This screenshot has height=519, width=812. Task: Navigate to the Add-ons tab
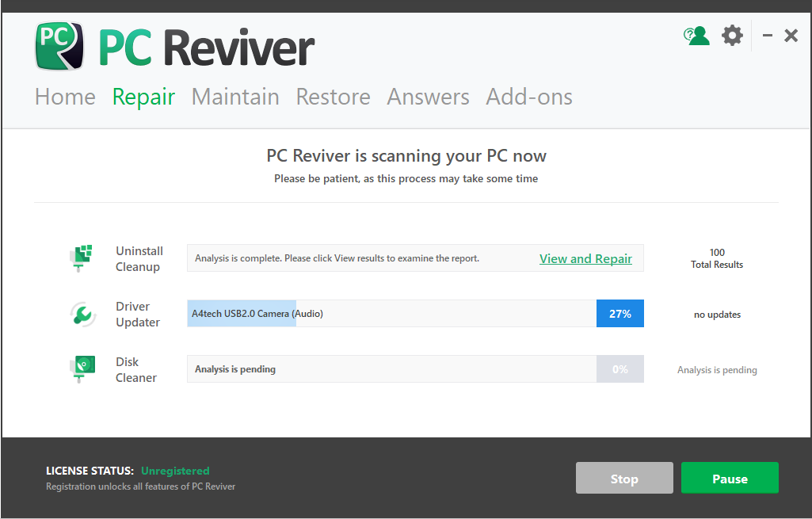coord(529,97)
